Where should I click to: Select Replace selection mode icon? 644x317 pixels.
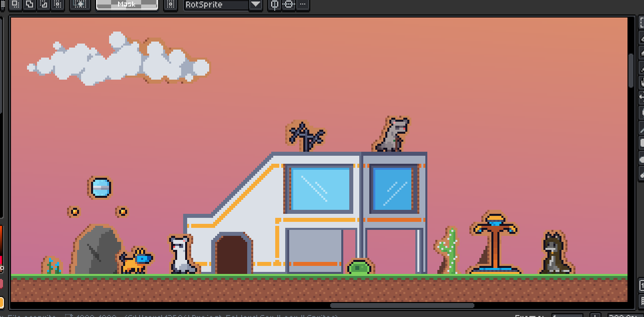(16, 4)
